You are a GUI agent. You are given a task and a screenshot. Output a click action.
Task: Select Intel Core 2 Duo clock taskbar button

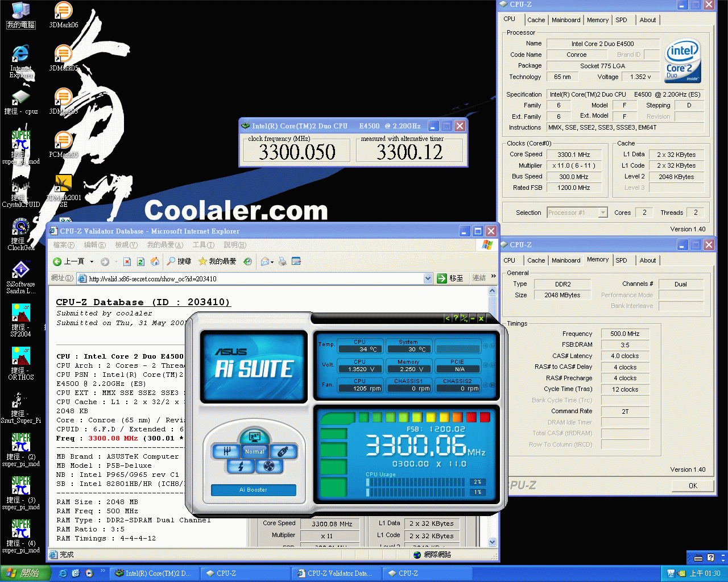click(x=154, y=573)
